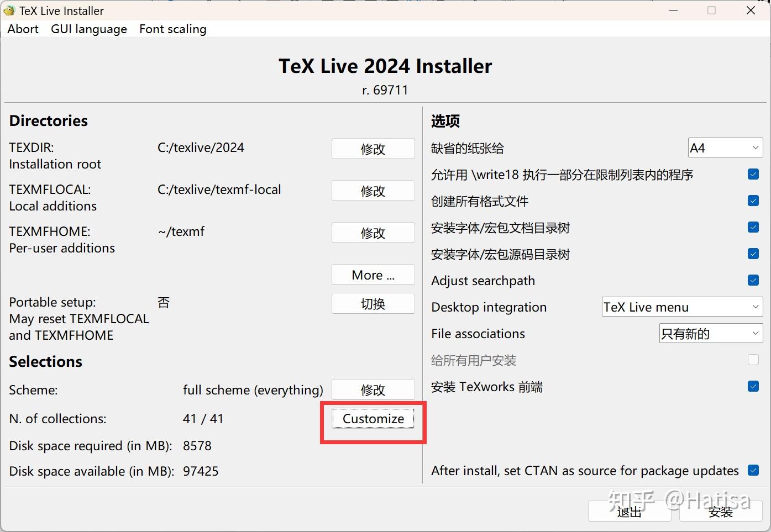Screen dimensions: 771x532
Task: Open the File associations dropdown
Action: [711, 333]
